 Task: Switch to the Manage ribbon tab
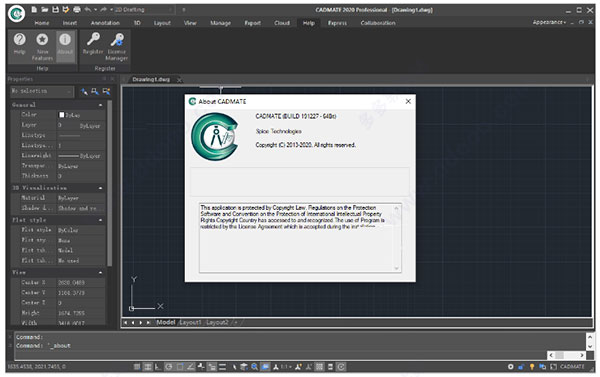[x=220, y=23]
